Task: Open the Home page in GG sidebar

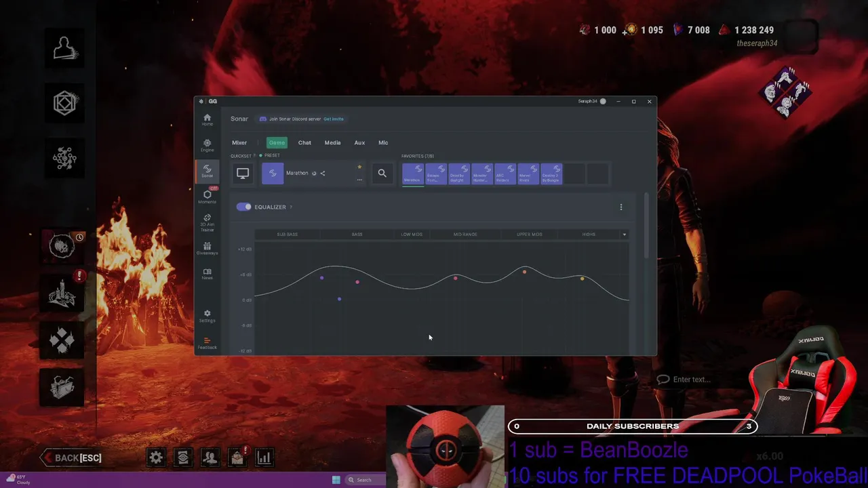Action: click(207, 120)
